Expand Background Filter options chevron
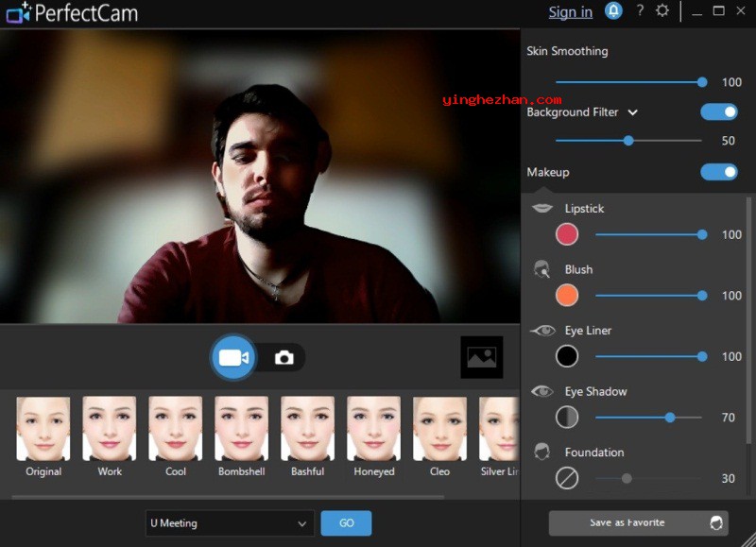 pyautogui.click(x=633, y=112)
